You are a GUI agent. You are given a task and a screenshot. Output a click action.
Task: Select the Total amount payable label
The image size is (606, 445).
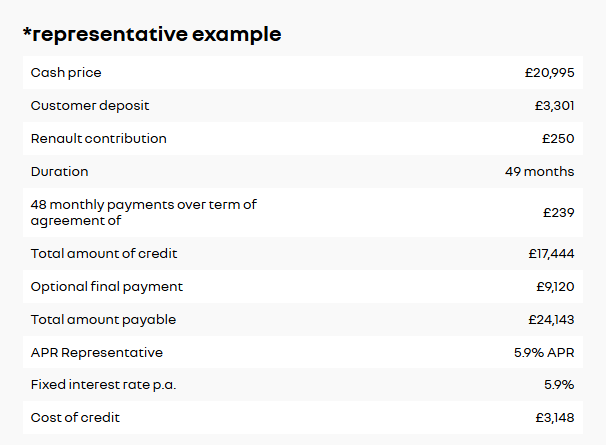[103, 319]
